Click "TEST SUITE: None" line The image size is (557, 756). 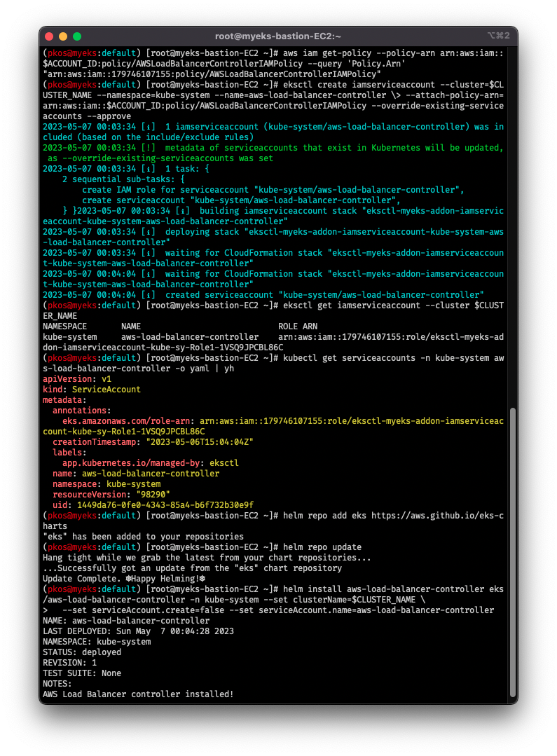point(82,673)
